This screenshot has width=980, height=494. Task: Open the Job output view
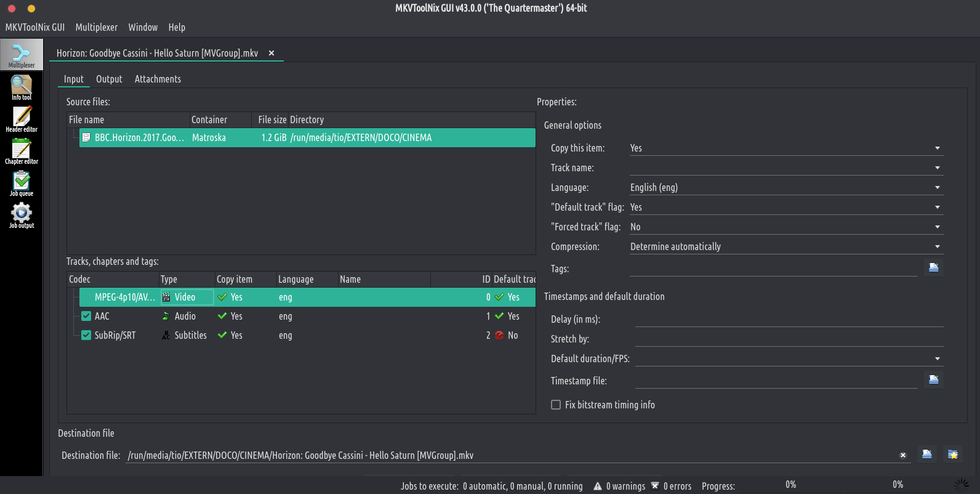point(22,216)
